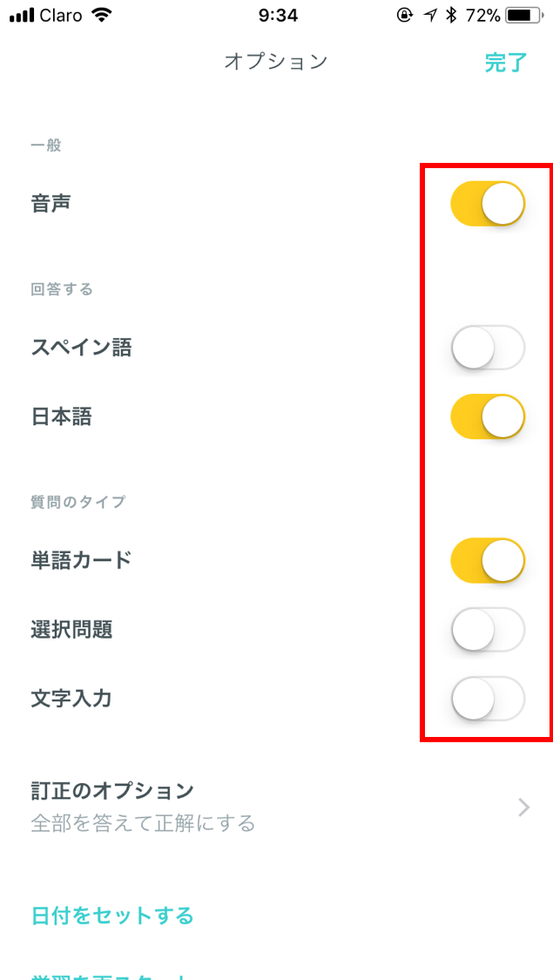Disable the 日本語 answer toggle
The width and height of the screenshot is (553, 980).
click(488, 416)
